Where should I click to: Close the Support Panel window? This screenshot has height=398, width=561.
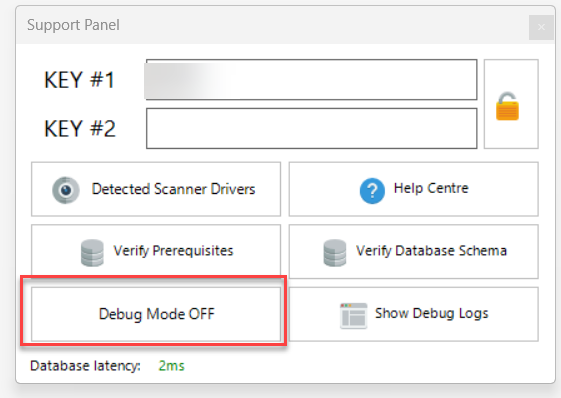click(x=541, y=27)
